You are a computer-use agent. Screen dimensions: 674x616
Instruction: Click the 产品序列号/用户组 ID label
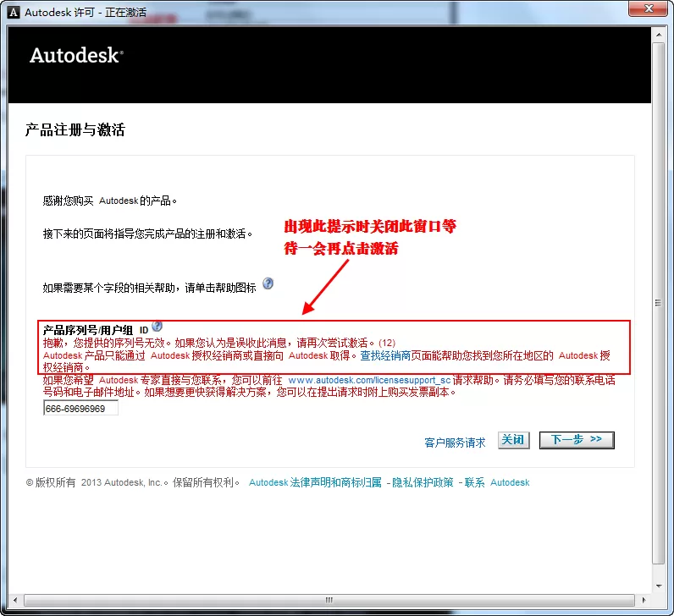96,330
